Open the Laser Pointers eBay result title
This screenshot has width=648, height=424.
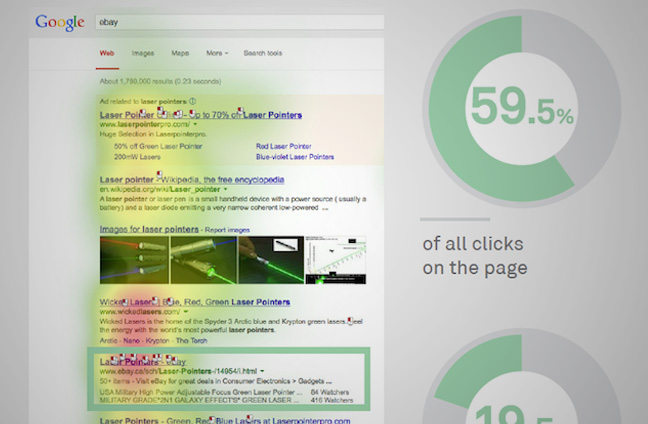(143, 362)
